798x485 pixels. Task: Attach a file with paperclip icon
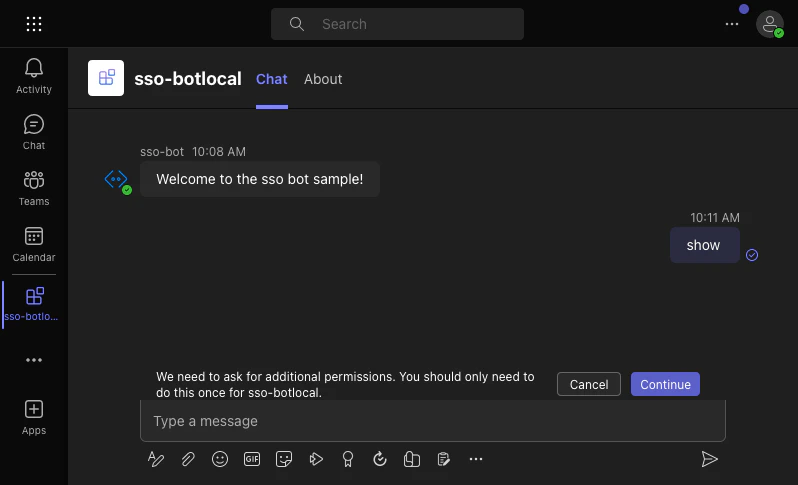click(188, 459)
